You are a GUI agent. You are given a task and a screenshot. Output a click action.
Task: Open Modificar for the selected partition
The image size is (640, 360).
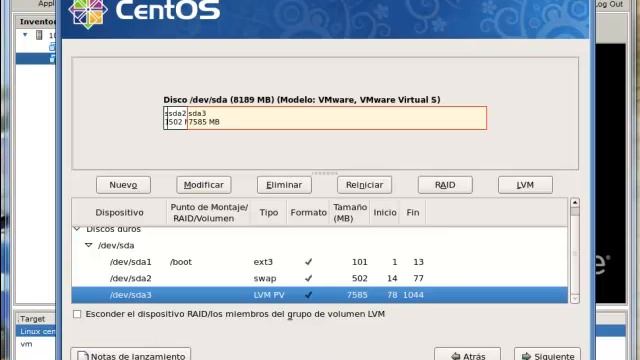(204, 185)
